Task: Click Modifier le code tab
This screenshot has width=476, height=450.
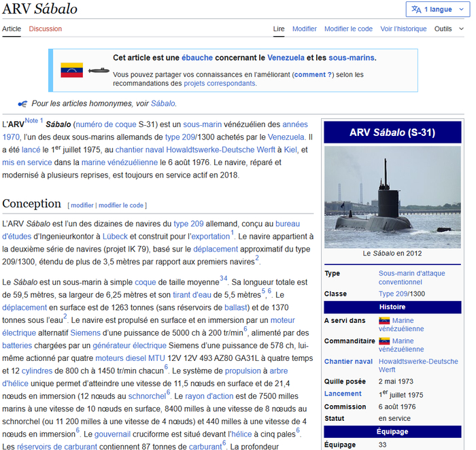Action: point(348,29)
